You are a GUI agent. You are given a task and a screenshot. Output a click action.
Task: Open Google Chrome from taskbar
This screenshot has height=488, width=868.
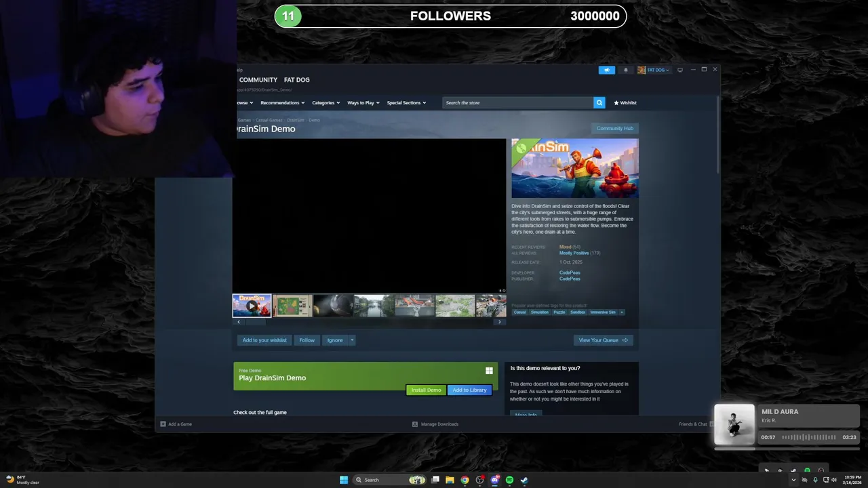[465, 480]
